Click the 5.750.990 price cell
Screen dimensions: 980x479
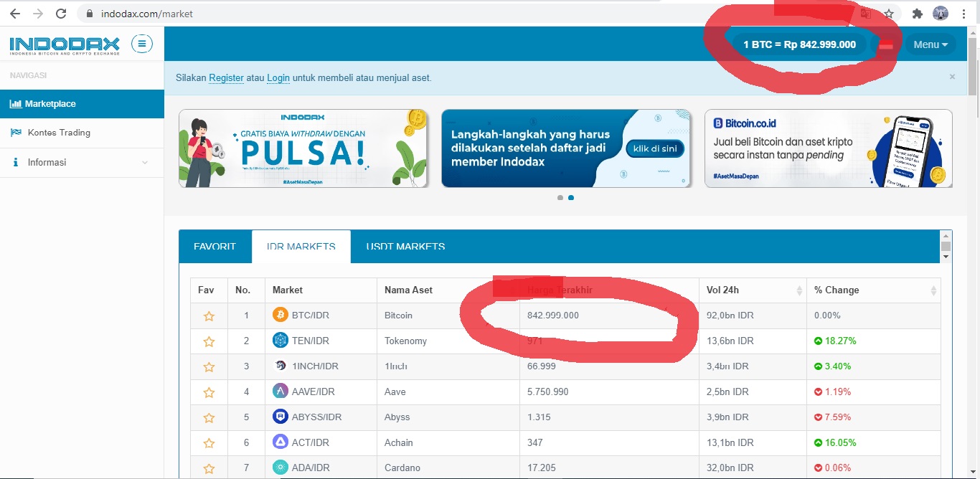609,392
